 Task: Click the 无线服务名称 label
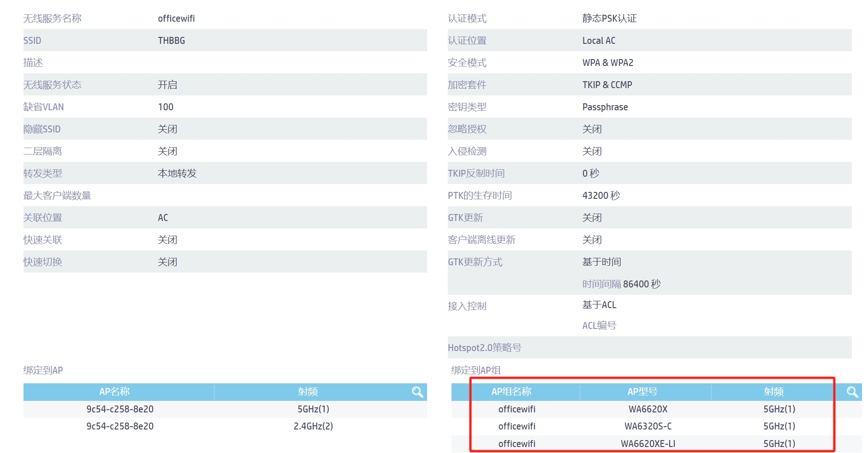click(x=53, y=18)
